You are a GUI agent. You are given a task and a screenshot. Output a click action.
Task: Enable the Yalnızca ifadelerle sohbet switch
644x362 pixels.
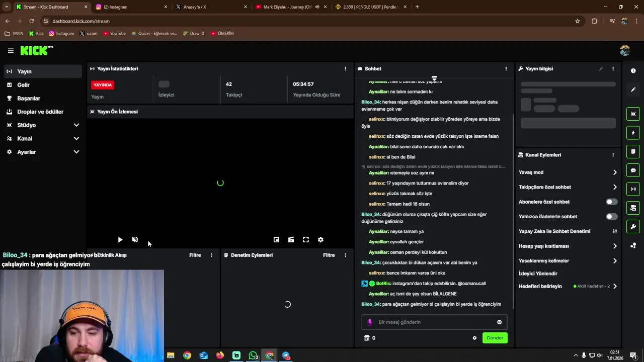pyautogui.click(x=611, y=217)
